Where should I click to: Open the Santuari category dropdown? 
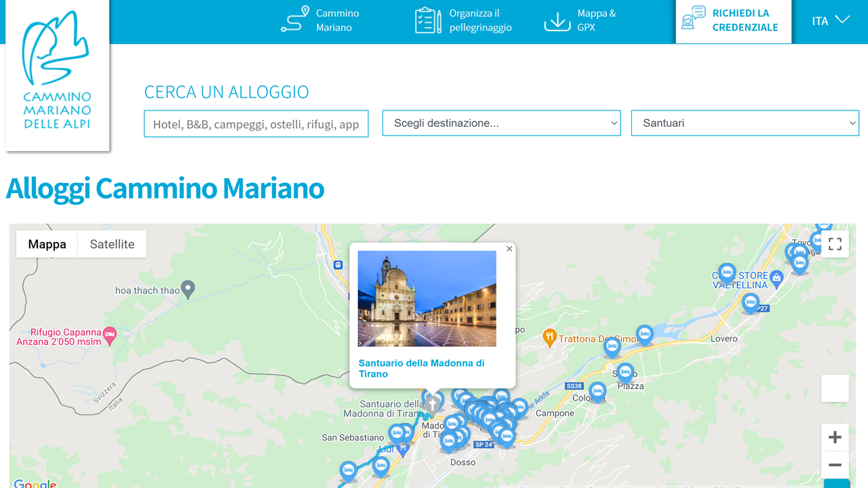pos(745,123)
